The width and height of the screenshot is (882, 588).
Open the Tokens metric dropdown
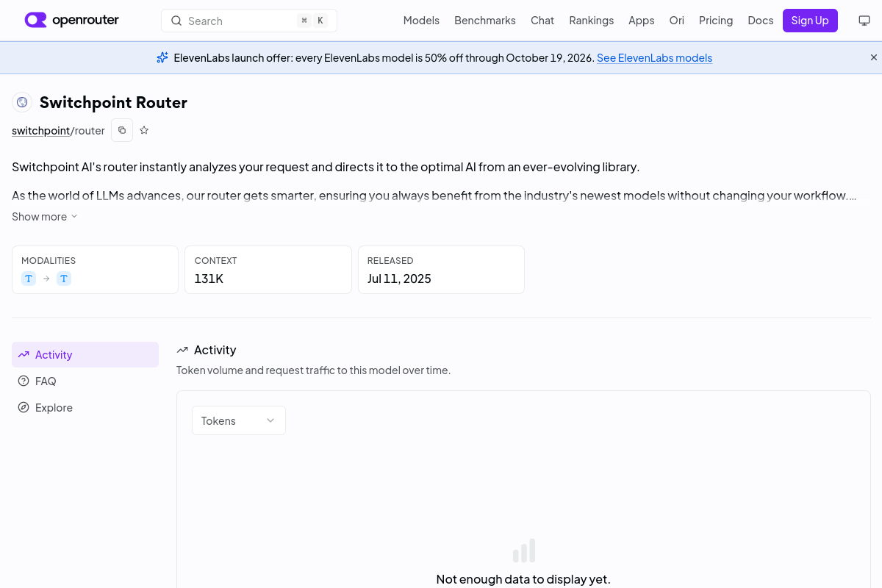coord(239,420)
